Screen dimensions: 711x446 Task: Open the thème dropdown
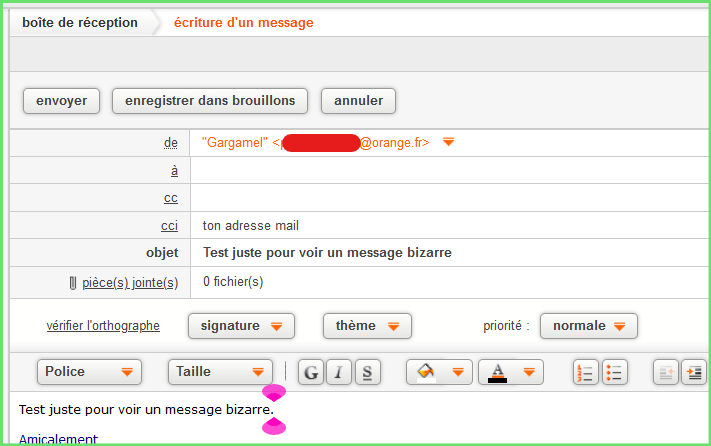coord(367,326)
